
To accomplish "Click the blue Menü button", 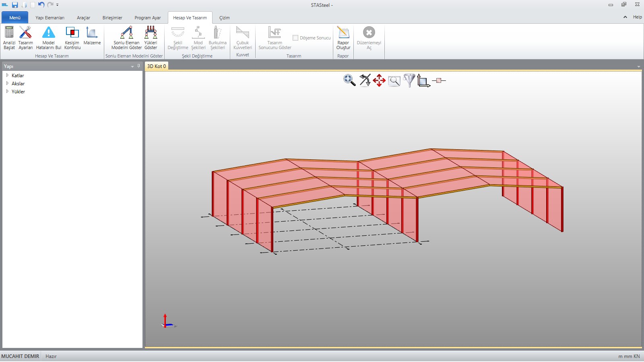I will [x=15, y=18].
